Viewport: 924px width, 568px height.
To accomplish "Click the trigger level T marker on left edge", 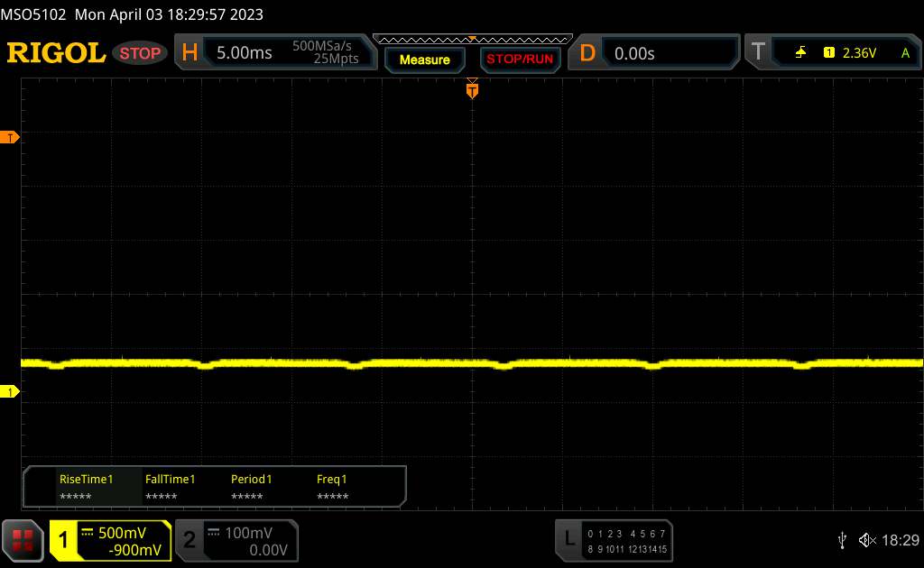I will point(9,137).
